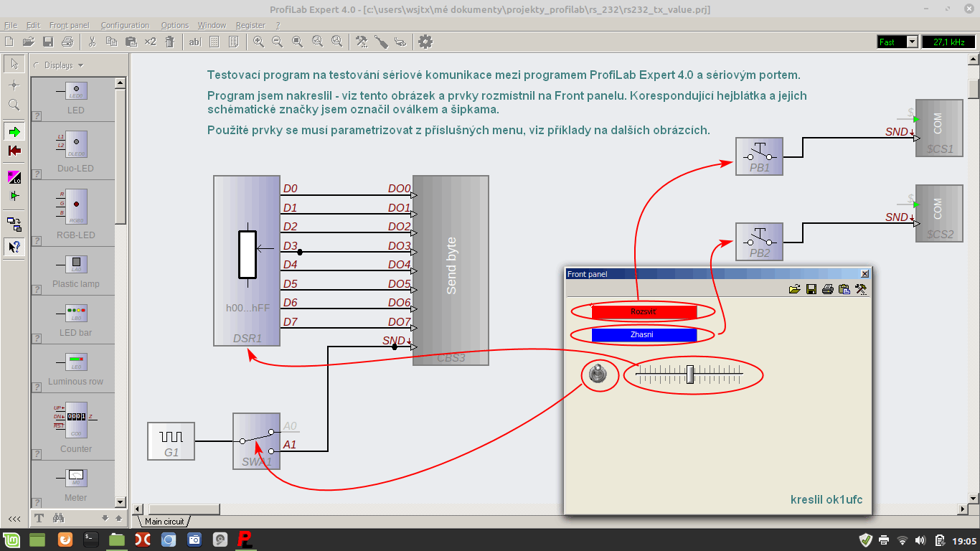Toggle the SWA1 switch component in circuit
Viewport: 980px width, 551px height.
coord(256,441)
